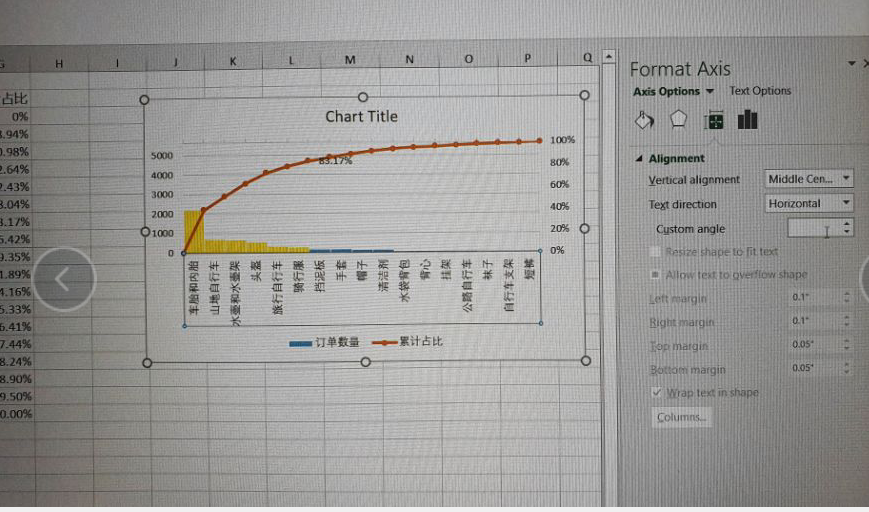
Task: Click the 订单数量 legend entry
Action: pyautogui.click(x=324, y=343)
